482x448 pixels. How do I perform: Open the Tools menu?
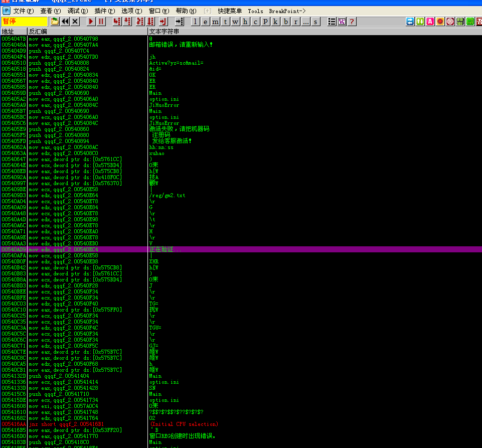click(255, 11)
